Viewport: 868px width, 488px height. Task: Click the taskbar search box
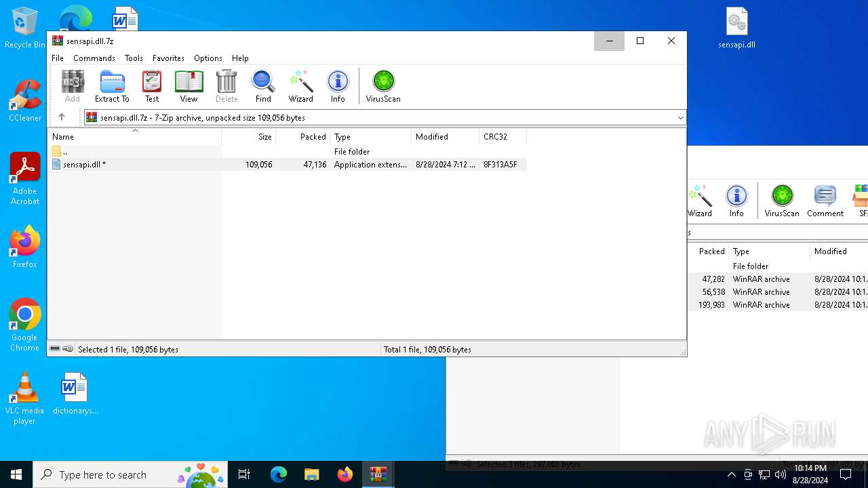130,474
